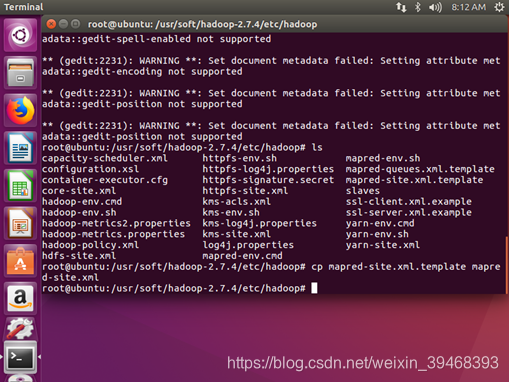This screenshot has width=509, height=382.
Task: Open the sound volume indicator
Action: [435, 7]
